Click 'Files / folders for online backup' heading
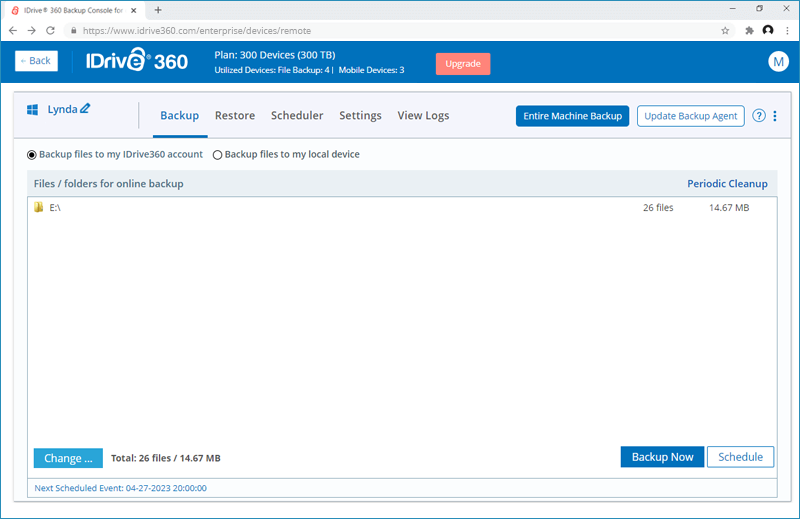The height and width of the screenshot is (519, 800). coord(109,184)
